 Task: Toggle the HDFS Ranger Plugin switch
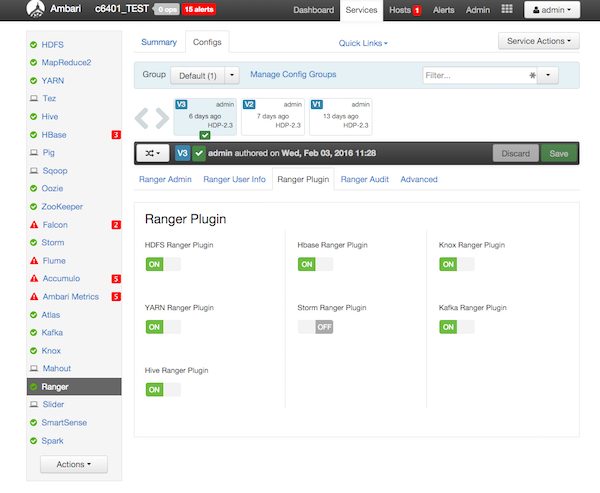[163, 264]
